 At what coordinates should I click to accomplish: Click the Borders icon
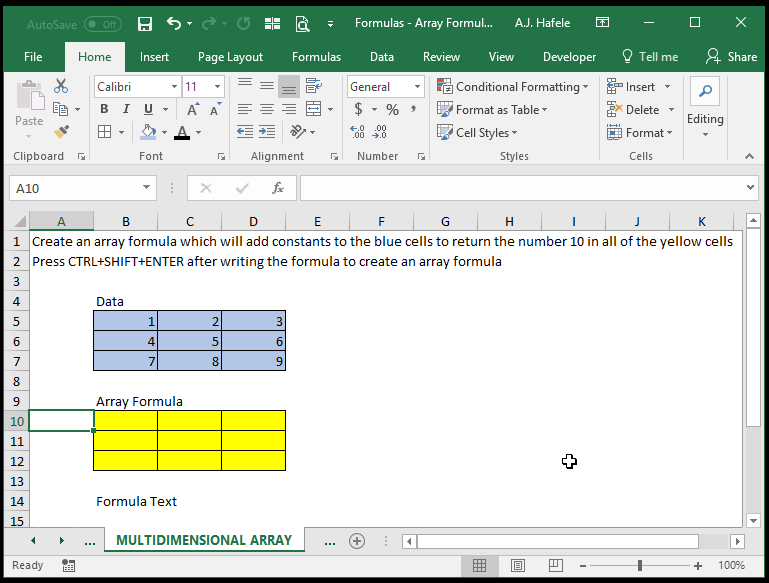(x=104, y=131)
